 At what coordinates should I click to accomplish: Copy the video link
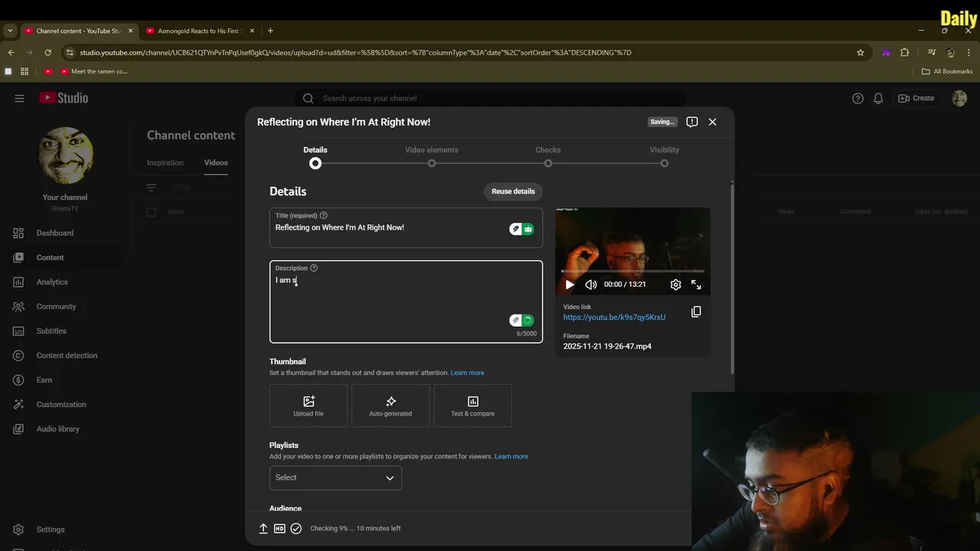pyautogui.click(x=696, y=311)
